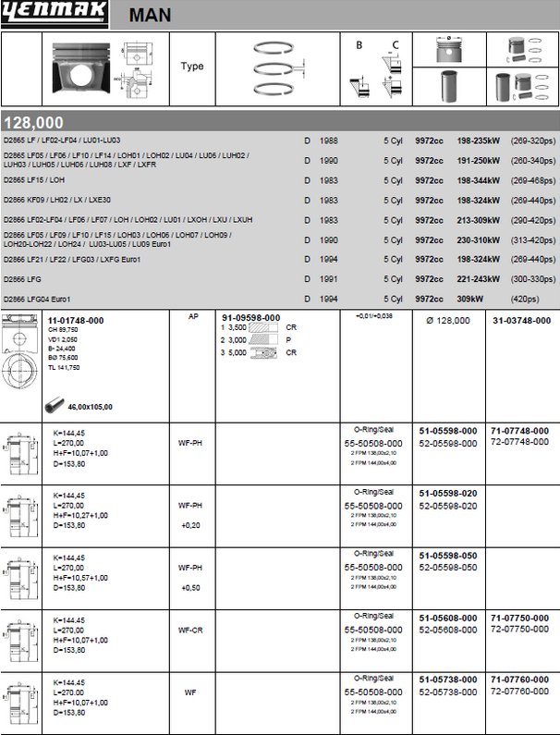The height and width of the screenshot is (735, 560).
Task: Open kit part number 71-07760-000
Action: point(522,680)
